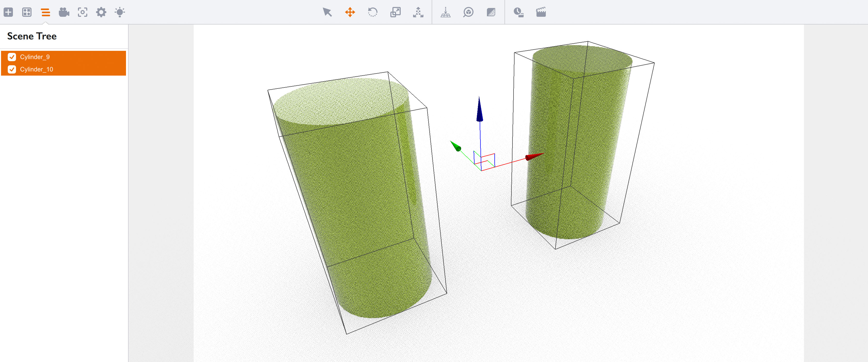This screenshot has width=868, height=362.
Task: Toggle the Scene Tree list icon
Action: click(45, 12)
